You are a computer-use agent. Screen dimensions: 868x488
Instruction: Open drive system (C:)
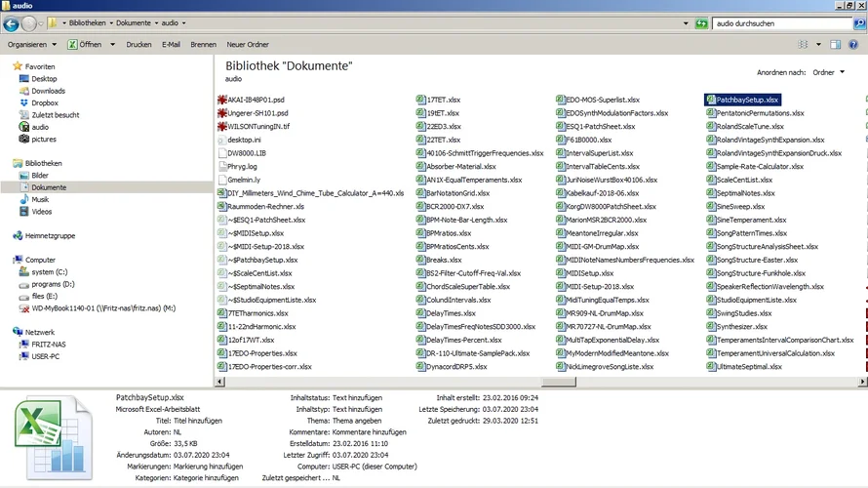50,272
